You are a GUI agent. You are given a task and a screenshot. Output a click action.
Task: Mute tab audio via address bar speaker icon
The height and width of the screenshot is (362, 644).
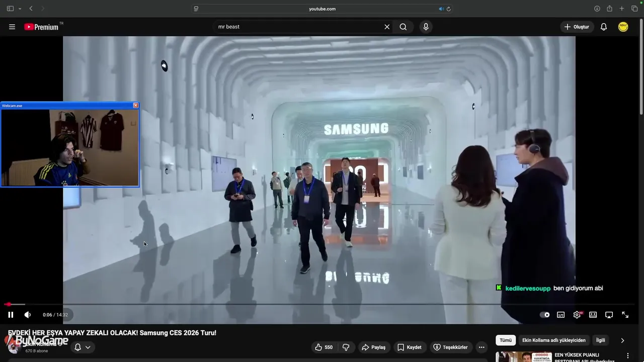pos(441,9)
